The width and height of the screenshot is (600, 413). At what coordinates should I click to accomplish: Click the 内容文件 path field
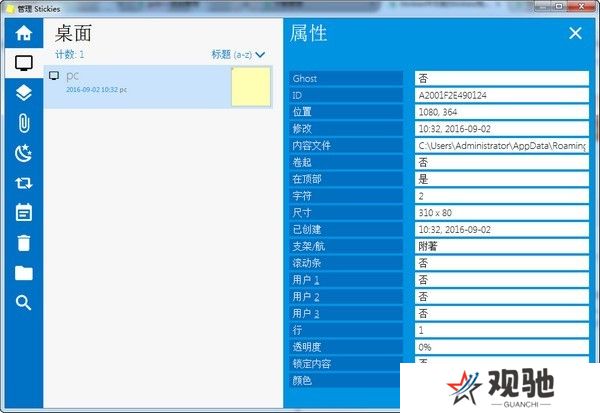click(502, 145)
